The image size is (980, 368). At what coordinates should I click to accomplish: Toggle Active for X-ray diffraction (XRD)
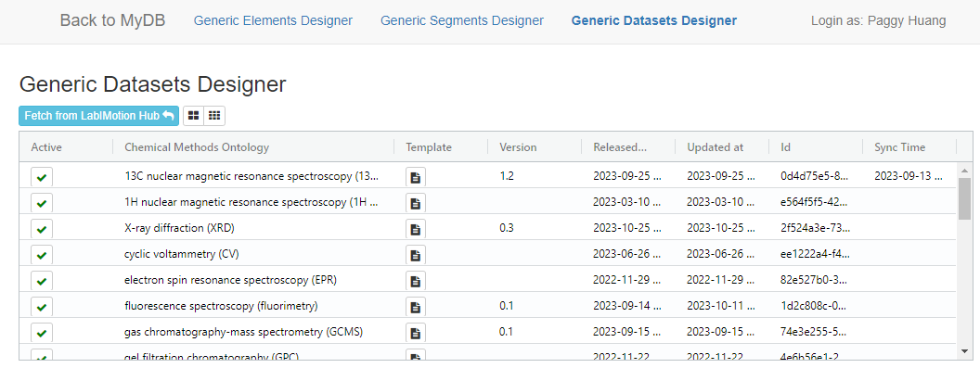(x=41, y=229)
